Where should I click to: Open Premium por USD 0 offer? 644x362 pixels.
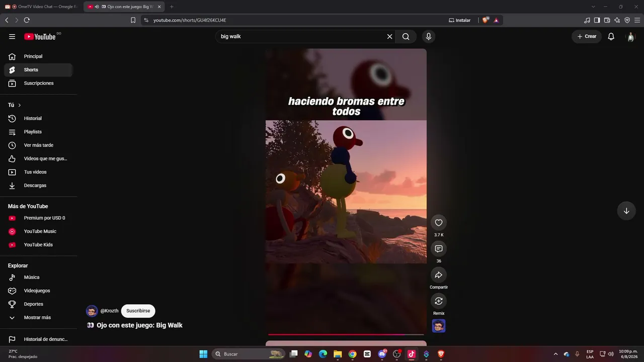click(38, 218)
